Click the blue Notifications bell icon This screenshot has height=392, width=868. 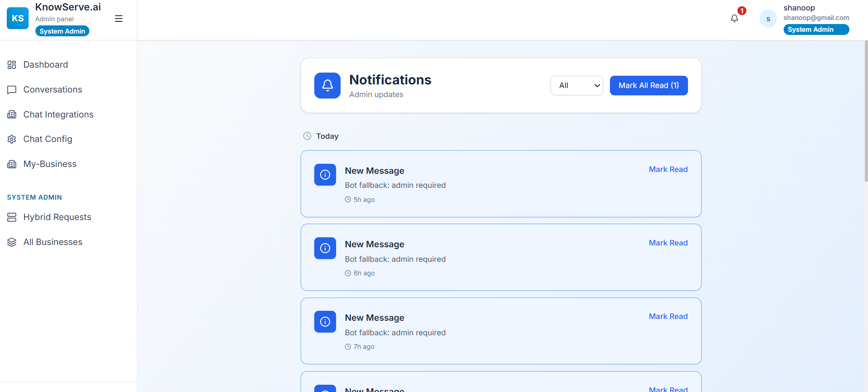(x=327, y=86)
